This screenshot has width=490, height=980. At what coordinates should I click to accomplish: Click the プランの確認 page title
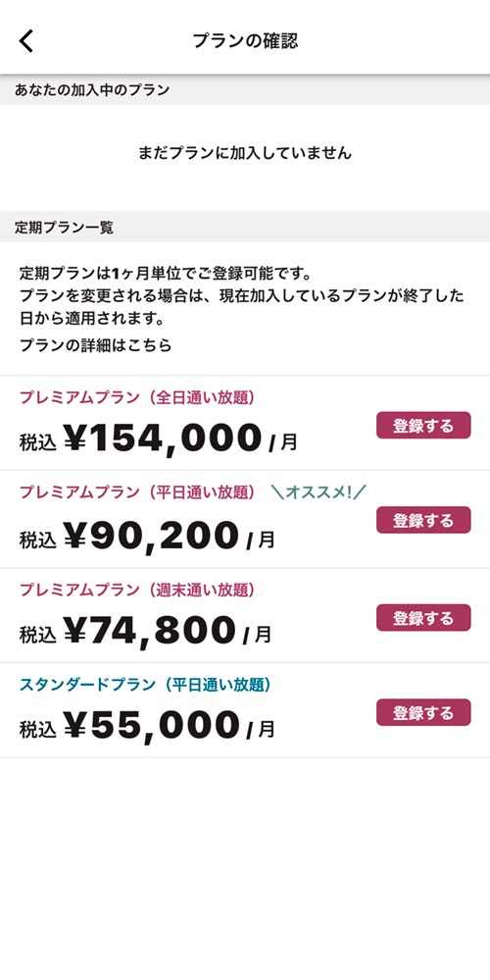pyautogui.click(x=245, y=40)
